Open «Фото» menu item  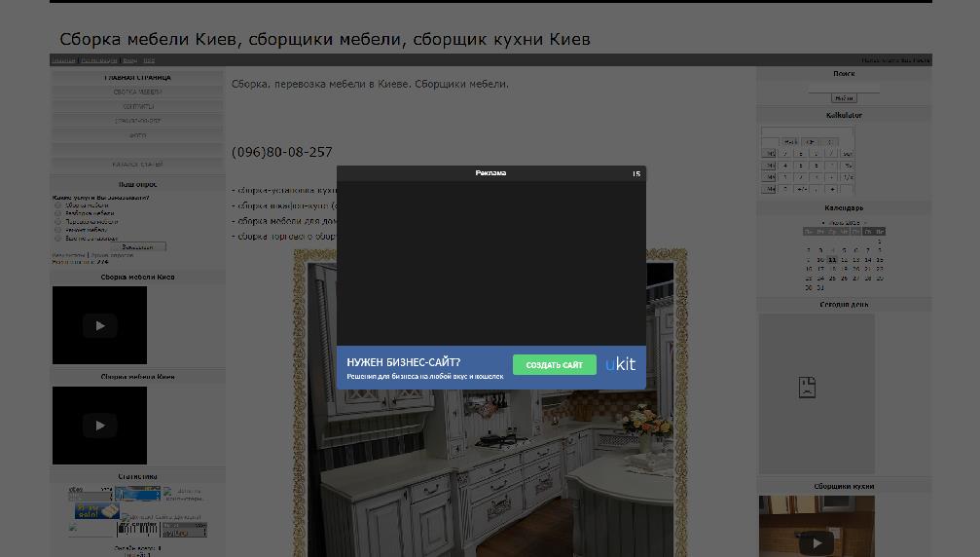137,135
